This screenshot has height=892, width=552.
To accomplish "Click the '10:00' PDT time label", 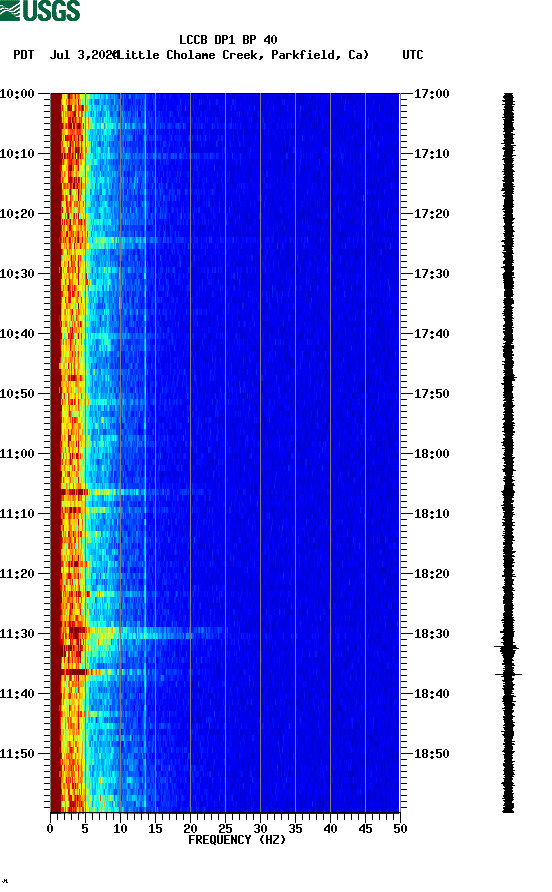I will pos(17,94).
